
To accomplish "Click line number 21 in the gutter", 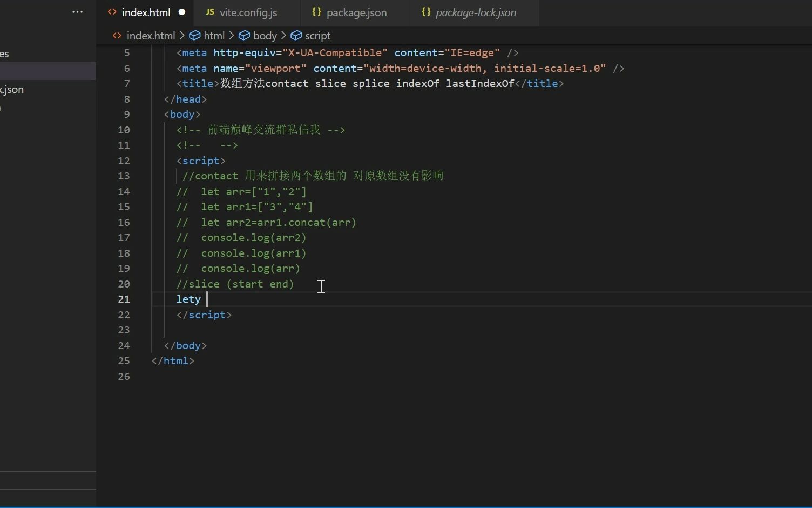I will (x=124, y=299).
